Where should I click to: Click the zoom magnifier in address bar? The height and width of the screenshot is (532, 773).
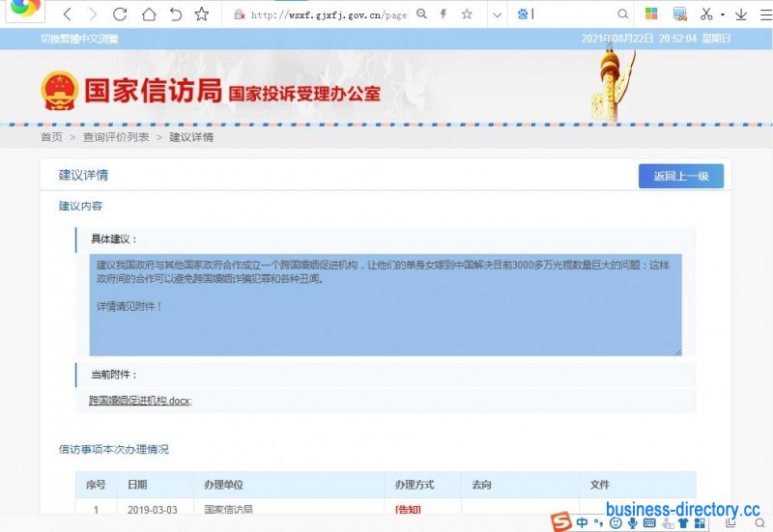[421, 14]
